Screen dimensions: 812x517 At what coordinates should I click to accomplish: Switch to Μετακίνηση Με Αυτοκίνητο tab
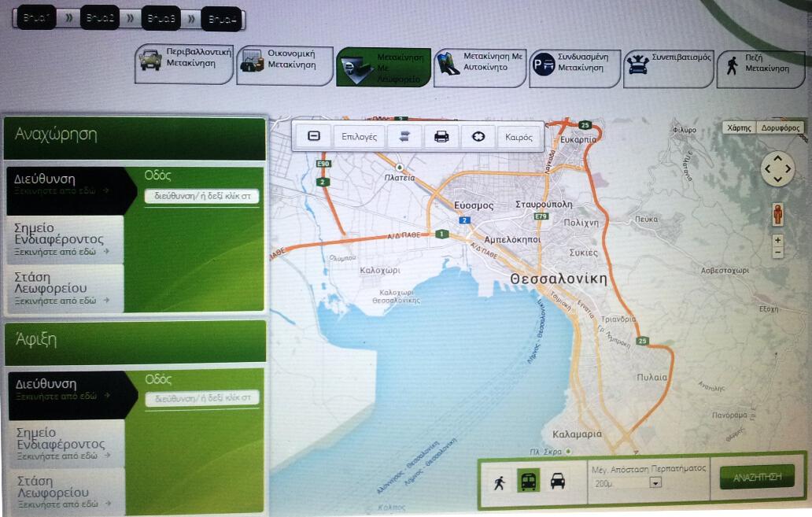point(480,68)
